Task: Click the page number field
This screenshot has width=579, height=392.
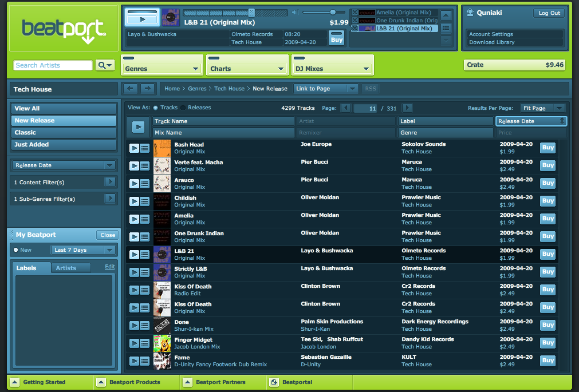Action: pos(365,108)
